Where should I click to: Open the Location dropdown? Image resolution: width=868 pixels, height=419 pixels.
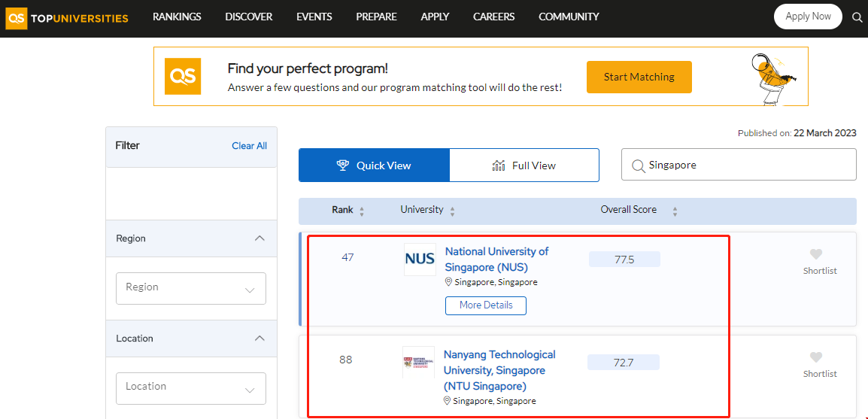click(x=191, y=387)
